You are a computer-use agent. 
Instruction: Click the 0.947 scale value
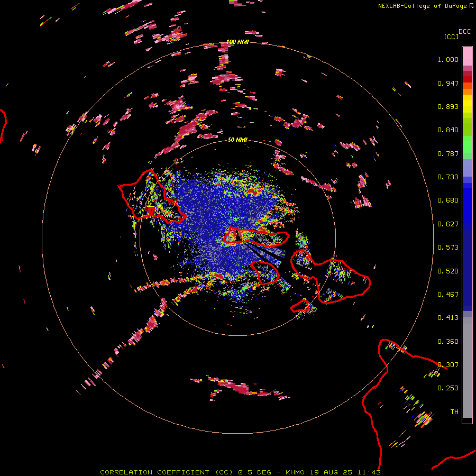(x=448, y=83)
